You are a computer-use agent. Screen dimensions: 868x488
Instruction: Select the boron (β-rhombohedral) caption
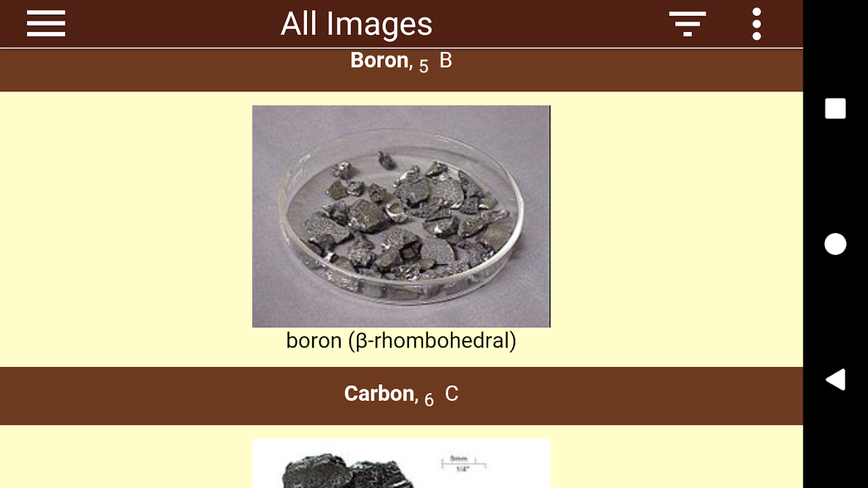[x=401, y=340]
